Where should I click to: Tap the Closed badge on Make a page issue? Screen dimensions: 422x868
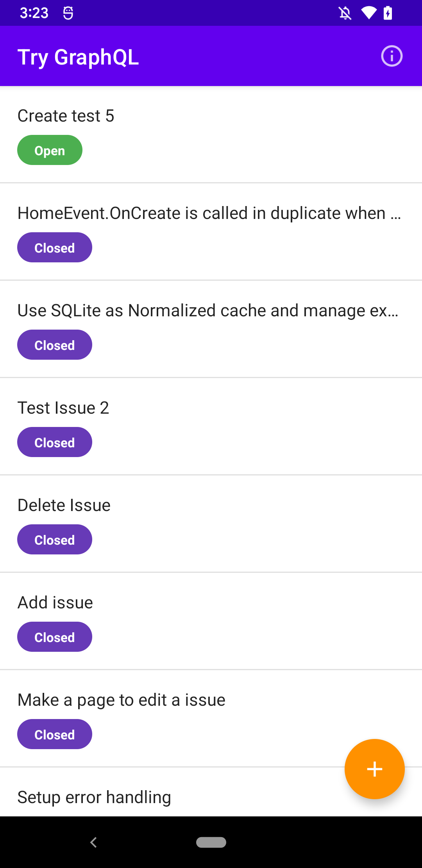pos(54,734)
